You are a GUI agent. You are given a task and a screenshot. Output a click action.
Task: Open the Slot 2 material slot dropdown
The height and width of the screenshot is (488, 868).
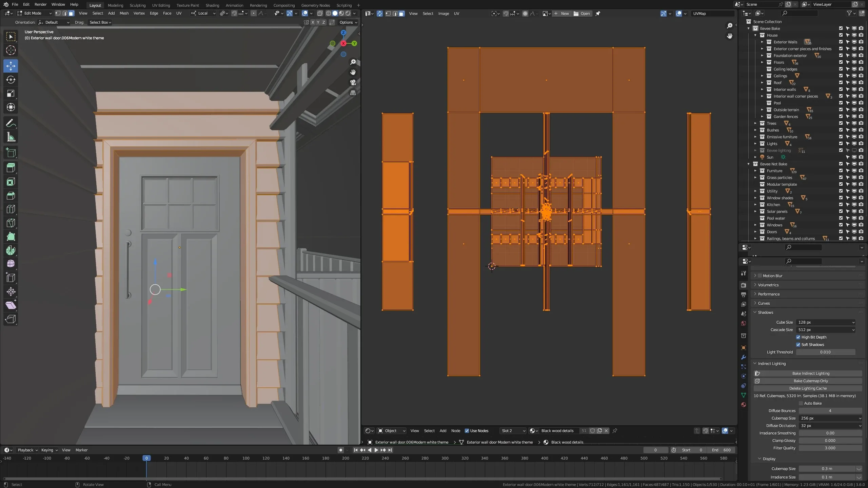click(513, 431)
